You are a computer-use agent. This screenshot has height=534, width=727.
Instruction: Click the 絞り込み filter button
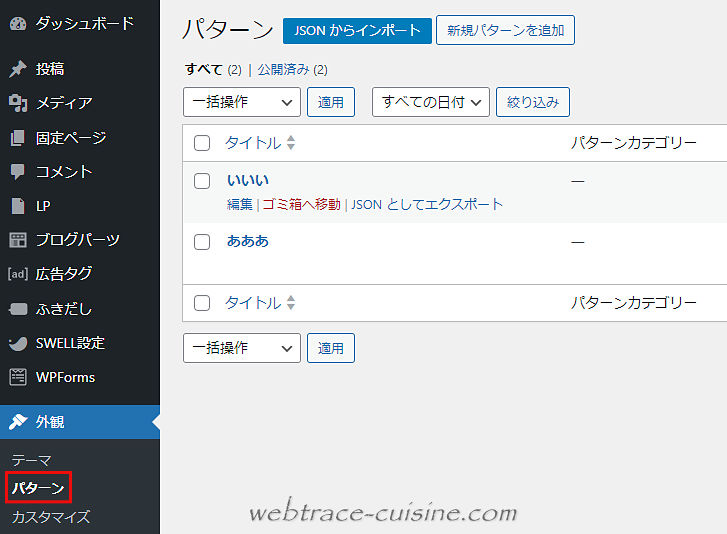pos(533,102)
